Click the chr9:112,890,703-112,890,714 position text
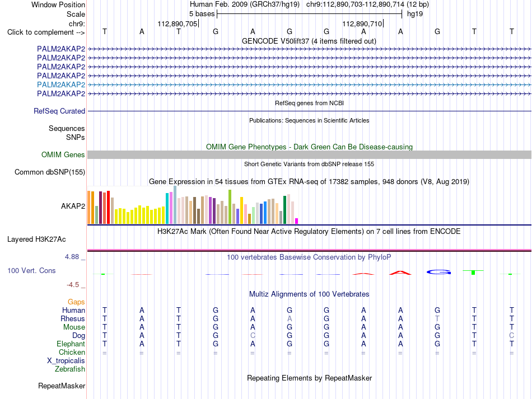Viewport: 532px width, 399px height. pyautogui.click(x=355, y=4)
